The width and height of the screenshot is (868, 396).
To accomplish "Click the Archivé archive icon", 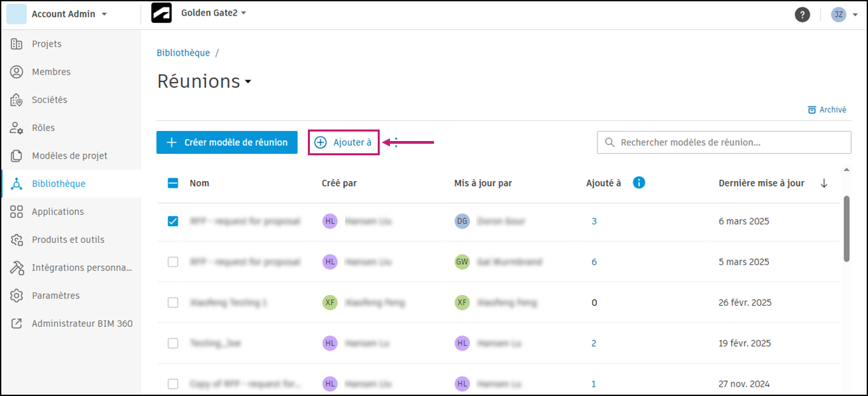I will pos(811,110).
